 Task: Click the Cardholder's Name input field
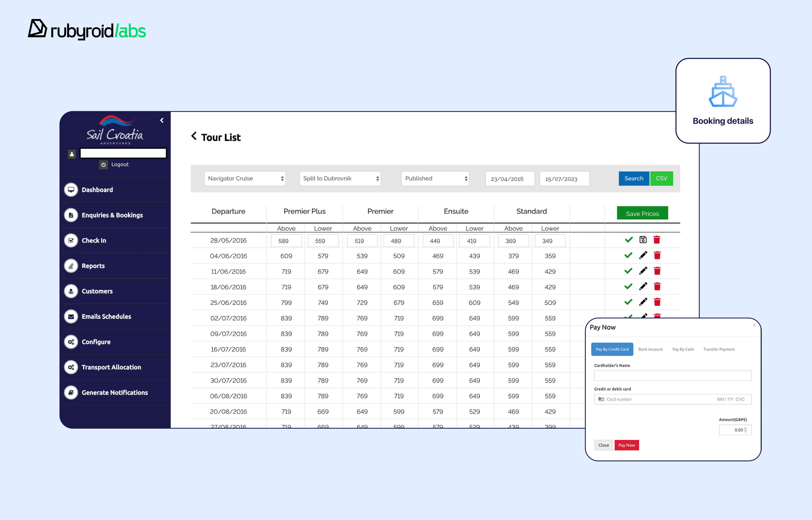(672, 375)
